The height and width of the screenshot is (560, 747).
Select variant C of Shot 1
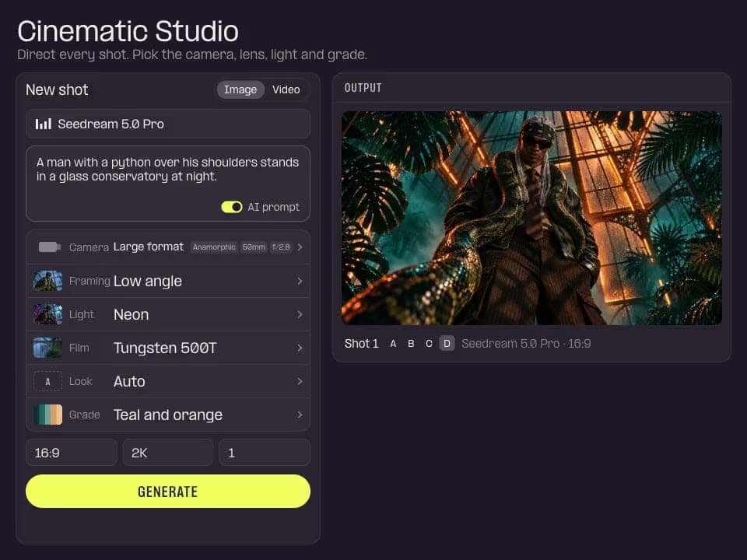point(429,343)
